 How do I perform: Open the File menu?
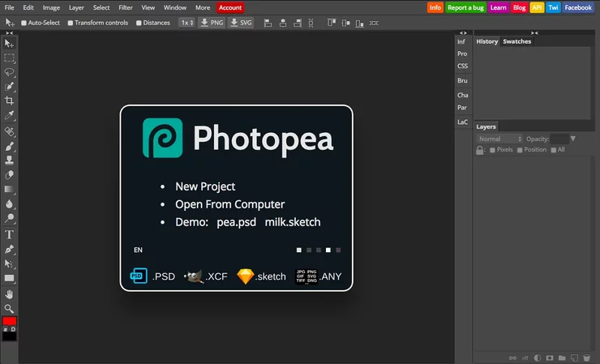coord(9,7)
